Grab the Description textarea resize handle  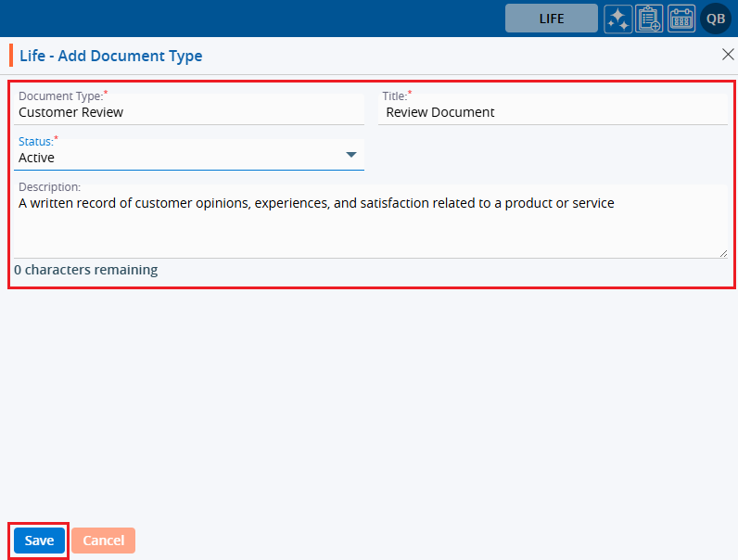722,252
